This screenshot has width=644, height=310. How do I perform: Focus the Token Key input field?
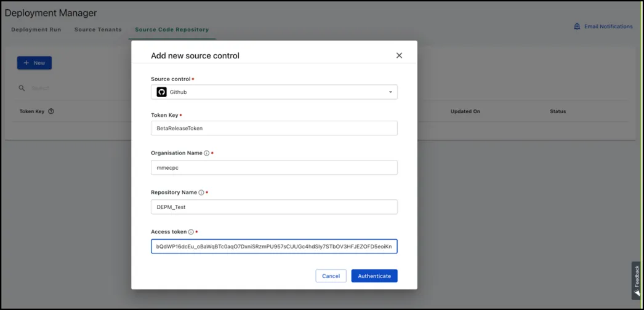click(x=274, y=128)
